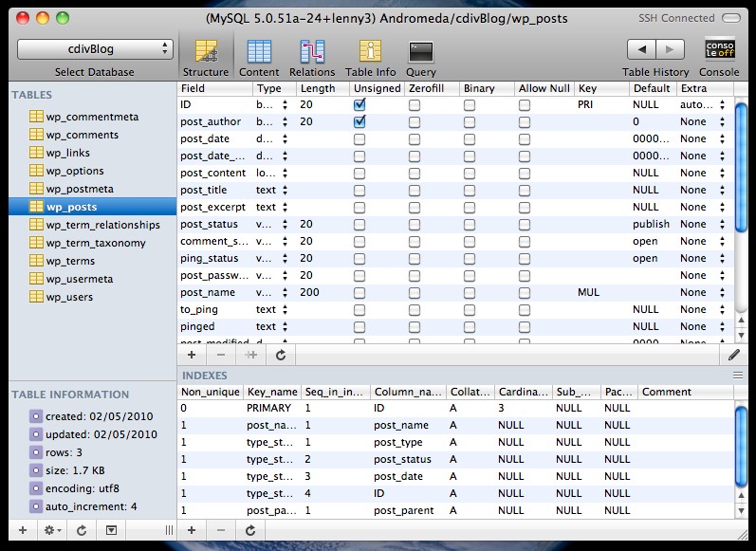This screenshot has width=756, height=551.
Task: Open the Extra dropdown for pinged
Action: point(722,326)
